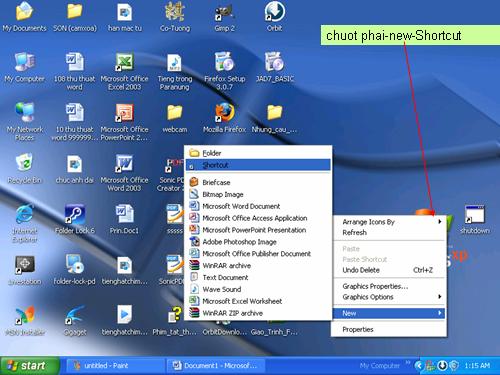Expand the Arrange Icons By submenu

[x=389, y=222]
